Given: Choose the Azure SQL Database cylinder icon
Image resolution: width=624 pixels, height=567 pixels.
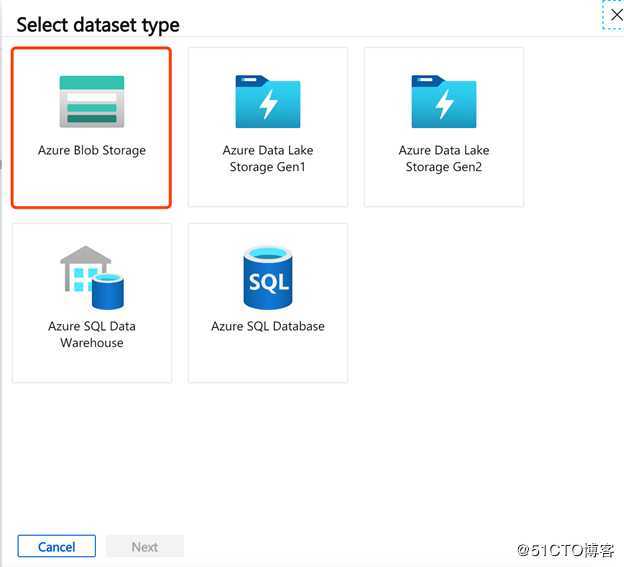Looking at the screenshot, I should [268, 278].
